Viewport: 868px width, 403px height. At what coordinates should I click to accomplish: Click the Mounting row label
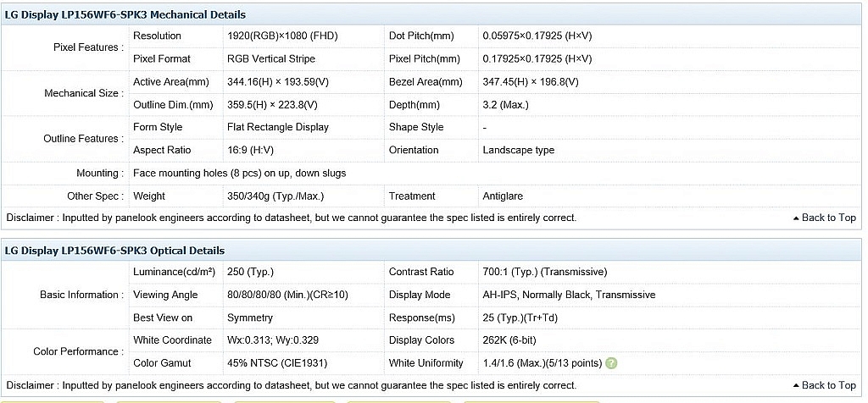point(100,174)
